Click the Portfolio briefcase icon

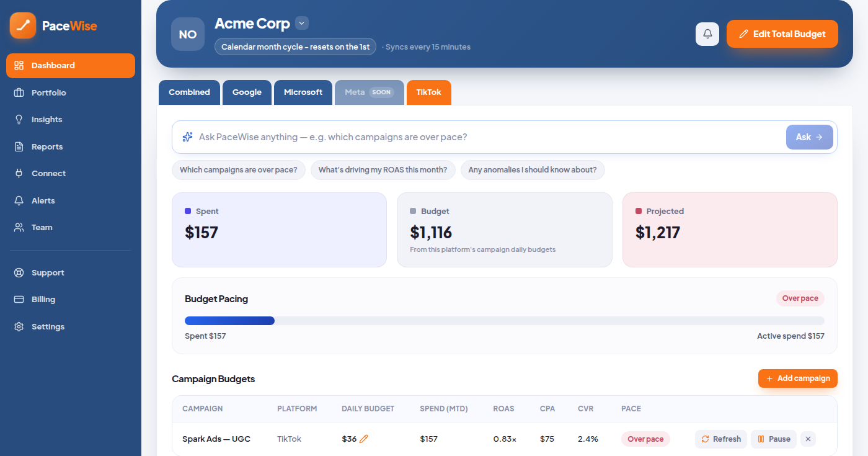click(x=19, y=92)
